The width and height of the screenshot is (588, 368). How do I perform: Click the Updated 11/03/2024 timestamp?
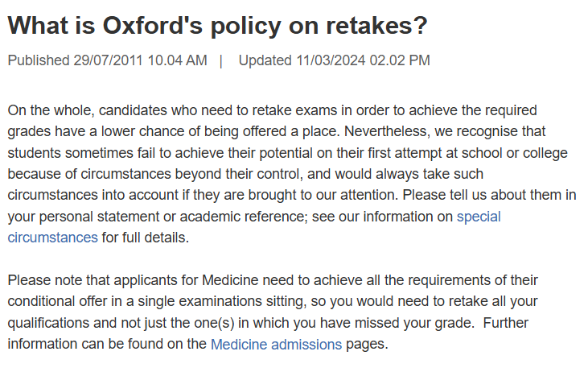coord(334,60)
